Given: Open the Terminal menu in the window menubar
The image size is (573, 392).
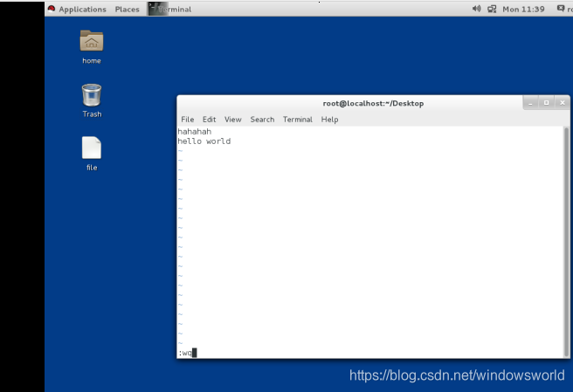Looking at the screenshot, I should click(298, 120).
